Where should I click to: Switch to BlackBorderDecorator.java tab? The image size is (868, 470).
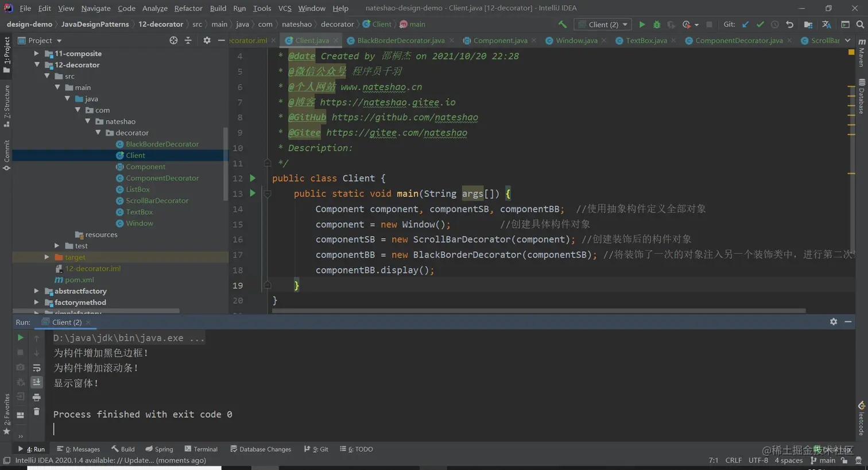coord(401,40)
